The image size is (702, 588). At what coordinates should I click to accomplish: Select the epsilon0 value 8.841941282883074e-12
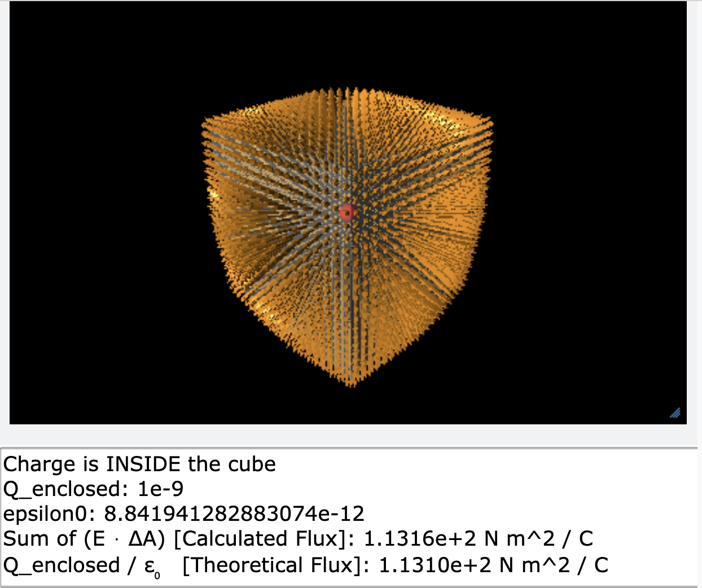tap(234, 514)
